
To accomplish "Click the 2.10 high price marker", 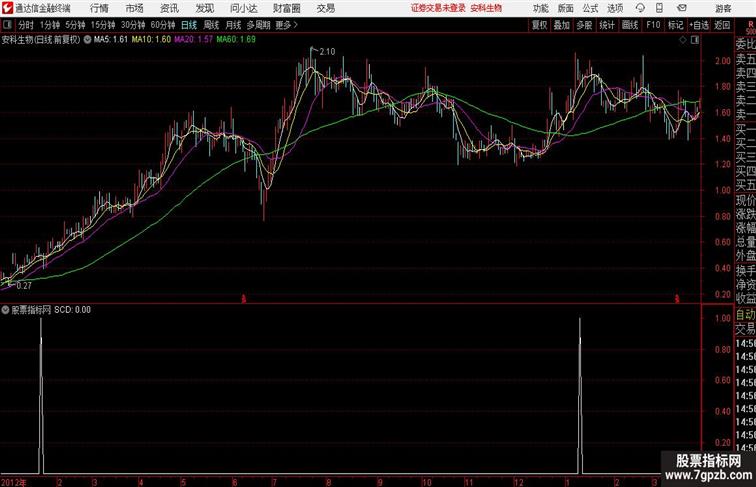I will tap(327, 52).
